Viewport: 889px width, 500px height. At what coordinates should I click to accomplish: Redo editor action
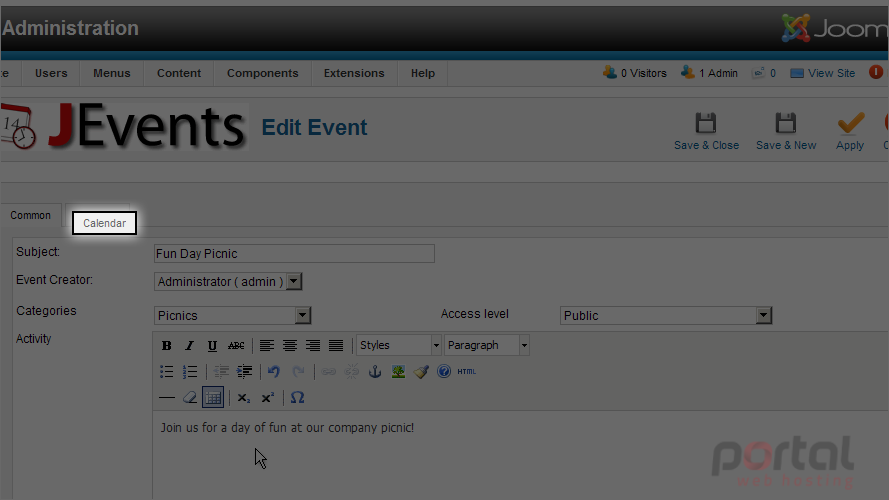(298, 372)
